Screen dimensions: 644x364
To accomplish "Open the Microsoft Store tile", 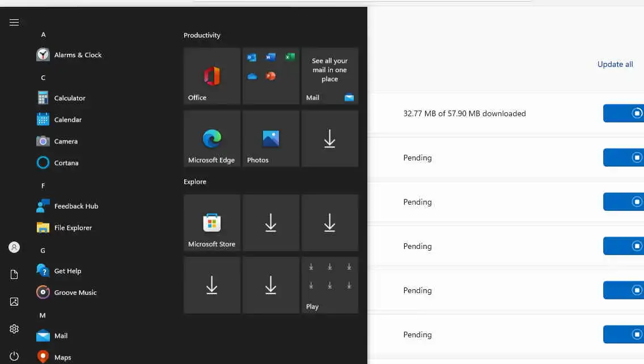I will tap(212, 223).
